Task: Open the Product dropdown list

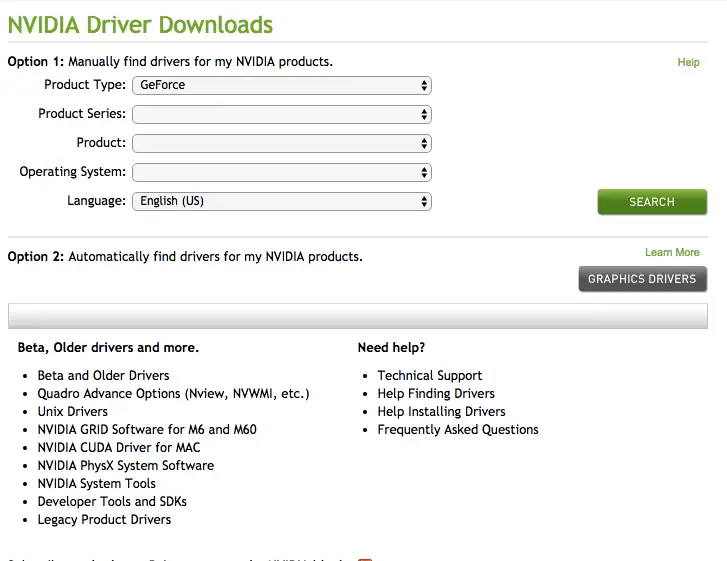Action: [282, 143]
